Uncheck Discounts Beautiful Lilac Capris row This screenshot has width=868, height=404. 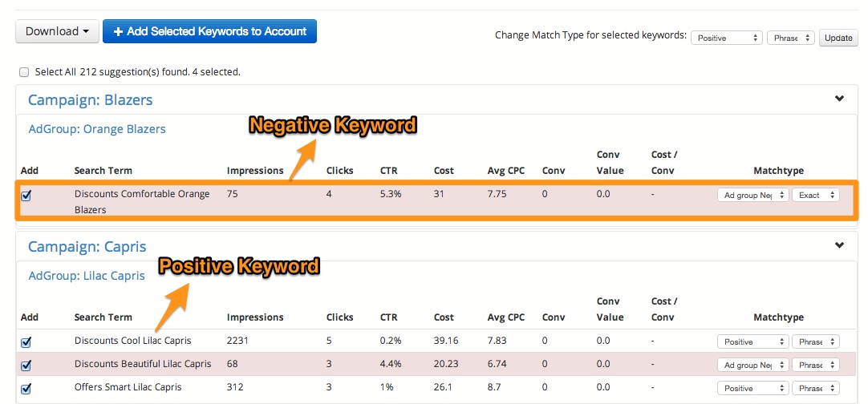26,366
